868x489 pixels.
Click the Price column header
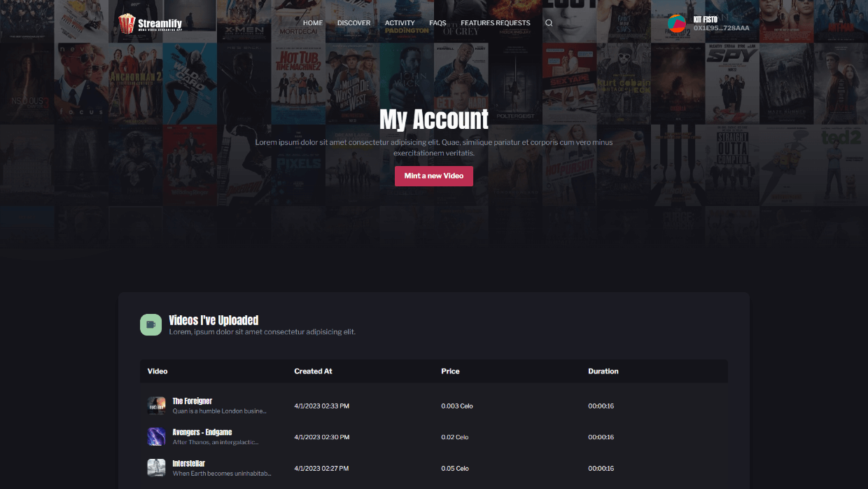(450, 371)
